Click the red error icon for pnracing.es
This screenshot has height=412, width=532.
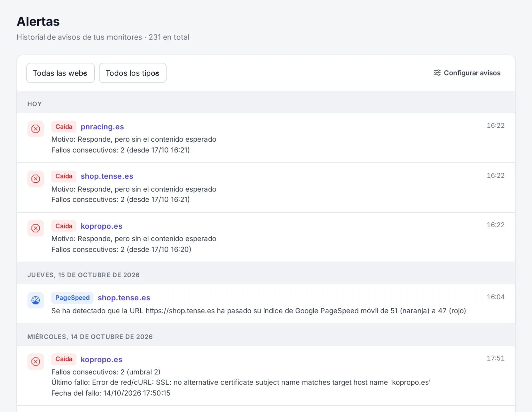[x=36, y=129]
